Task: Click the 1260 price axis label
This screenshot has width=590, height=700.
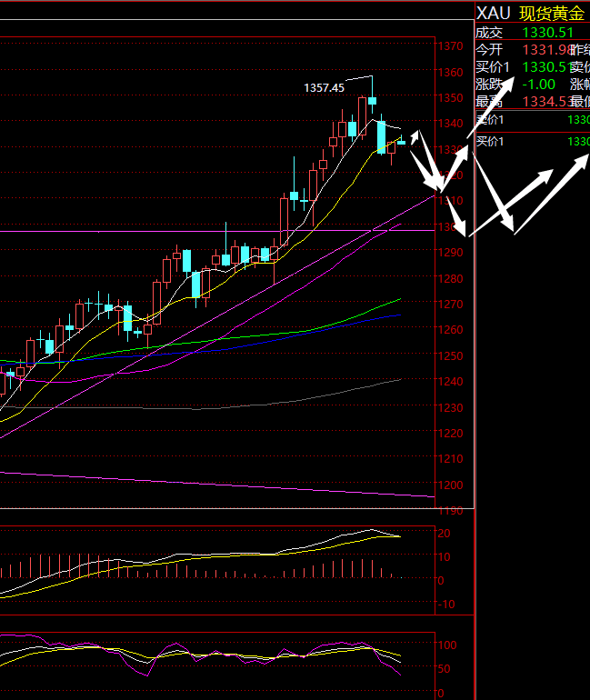Action: click(x=450, y=329)
